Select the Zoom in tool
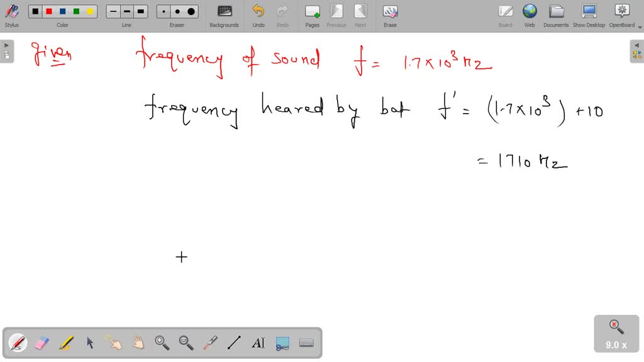 click(x=162, y=343)
